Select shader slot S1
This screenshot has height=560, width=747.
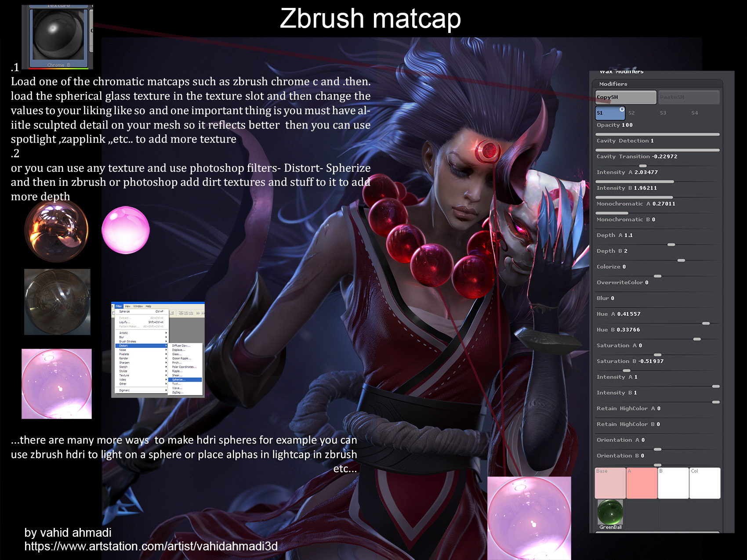click(610, 113)
